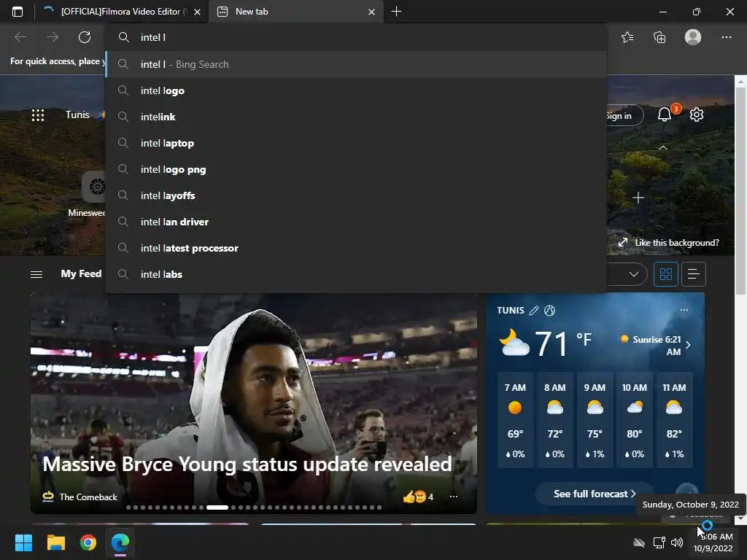Click the globe icon beside TUNIS
Viewport: 747px width, 560px height.
[549, 311]
